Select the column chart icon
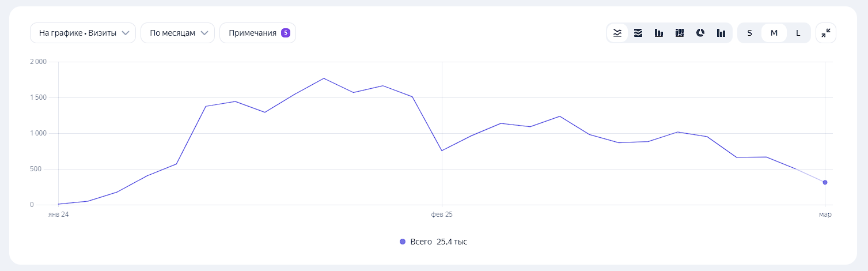The image size is (868, 271). click(721, 33)
